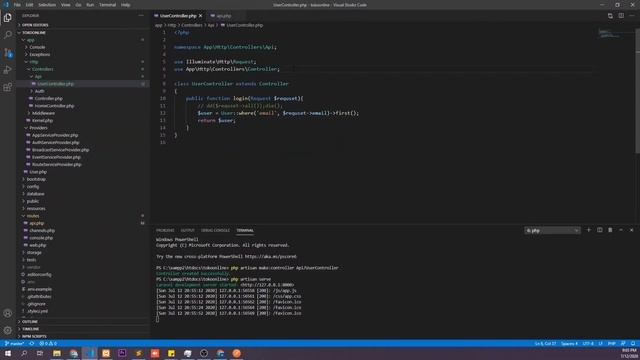
Task: Expand the Outline section
Action: click(30, 322)
